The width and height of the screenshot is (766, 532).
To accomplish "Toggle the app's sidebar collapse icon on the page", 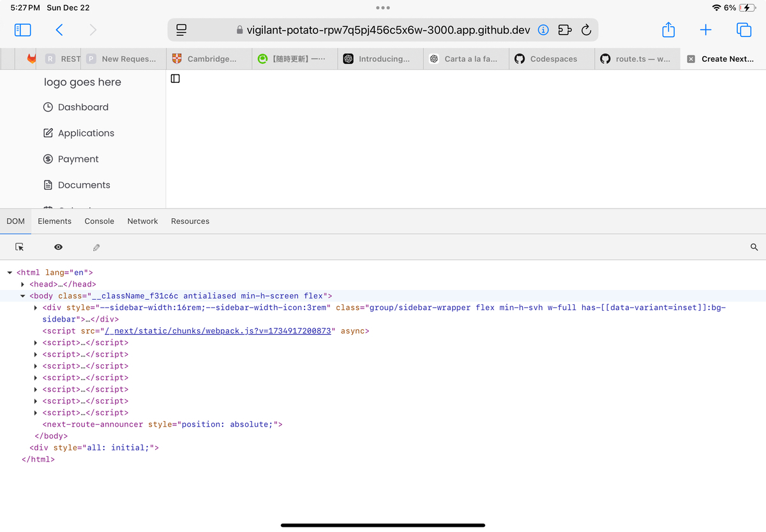I will (x=175, y=77).
